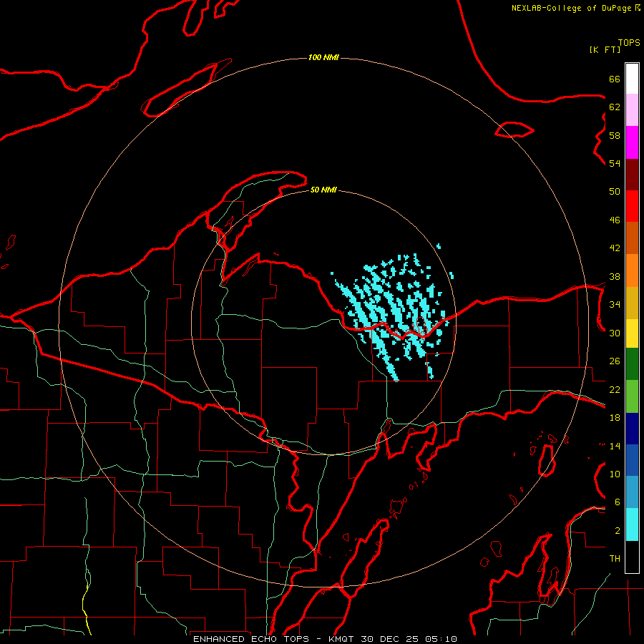Click the light green 22 K FT swatch

point(632,396)
